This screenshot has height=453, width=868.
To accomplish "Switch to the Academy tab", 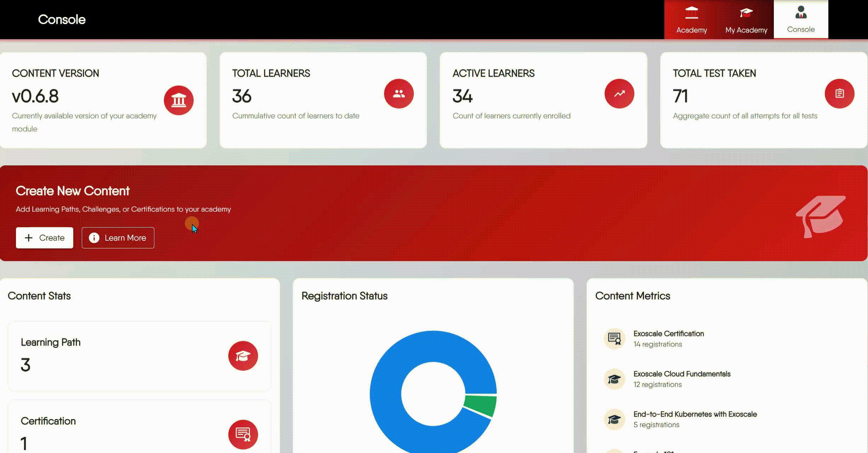I will pos(691,19).
